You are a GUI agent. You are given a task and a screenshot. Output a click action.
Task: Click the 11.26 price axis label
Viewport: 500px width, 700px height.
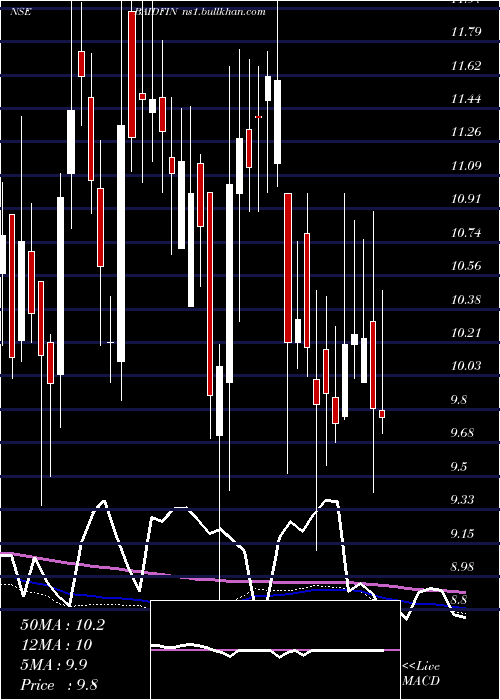pos(466,132)
